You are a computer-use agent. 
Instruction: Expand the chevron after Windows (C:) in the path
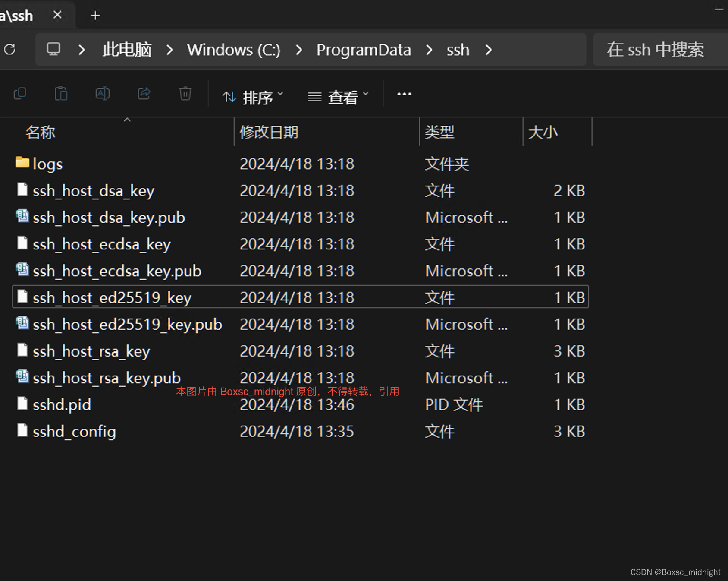coord(299,50)
